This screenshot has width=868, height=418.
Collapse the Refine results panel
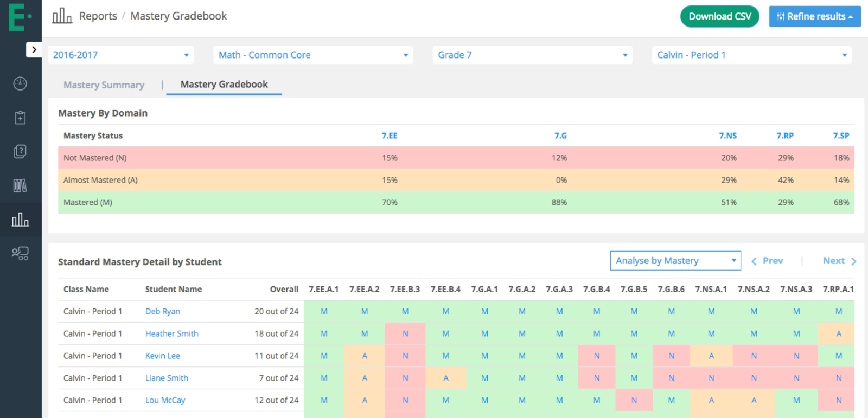(x=815, y=16)
